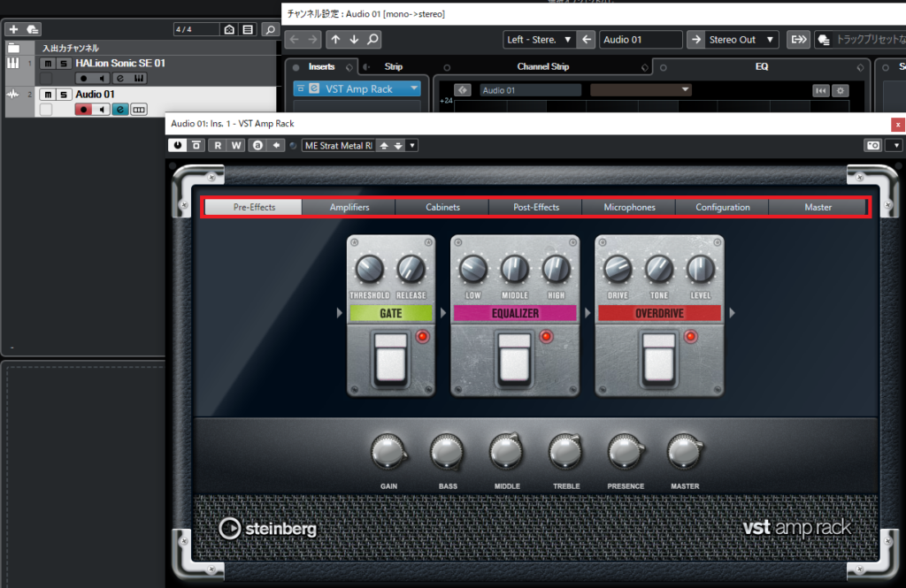The width and height of the screenshot is (906, 588).
Task: Toggle monitor on Audio 01 track
Action: click(102, 110)
